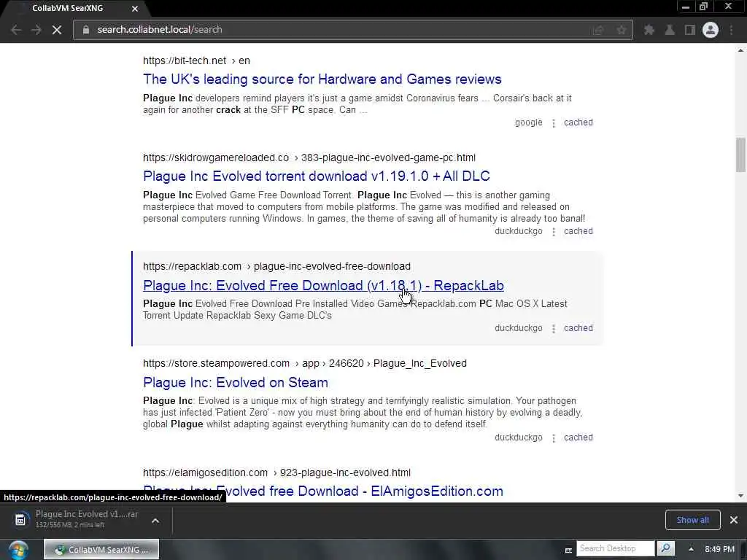This screenshot has width=747, height=560.
Task: Click the CollabVM SearXNG taskbar button
Action: coord(101,550)
